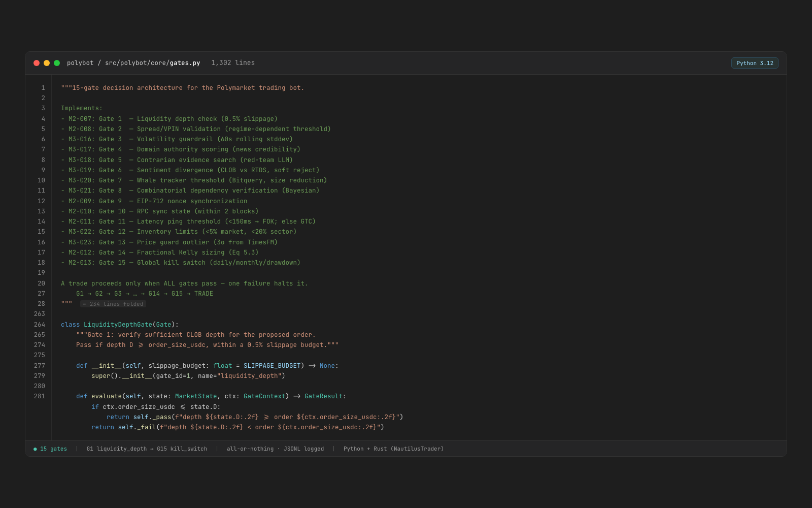Click the 'Gate 3' Volatility guardrail line
The width and height of the screenshot is (812, 508).
point(177,139)
